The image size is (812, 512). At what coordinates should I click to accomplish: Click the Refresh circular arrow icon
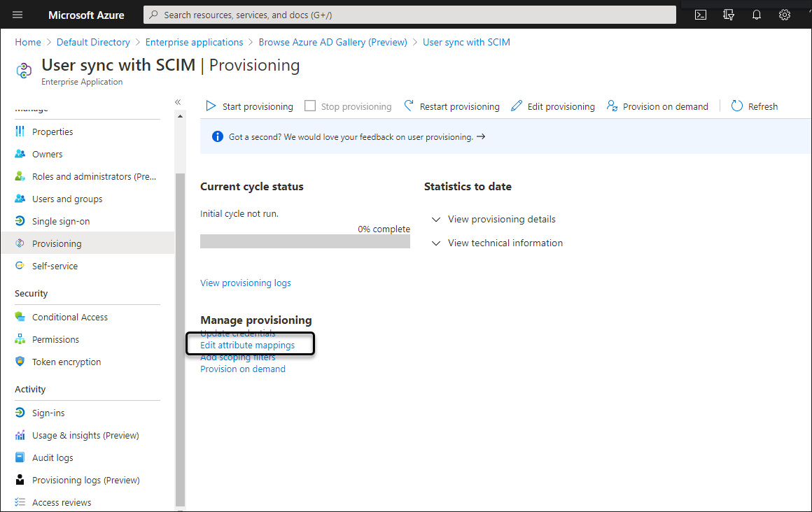[736, 106]
